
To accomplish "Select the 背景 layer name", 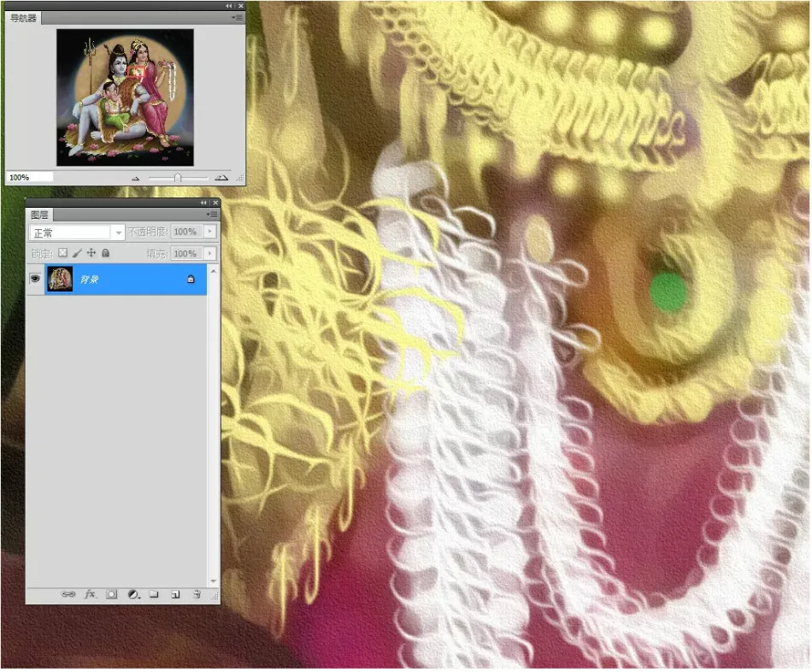I will (x=89, y=280).
